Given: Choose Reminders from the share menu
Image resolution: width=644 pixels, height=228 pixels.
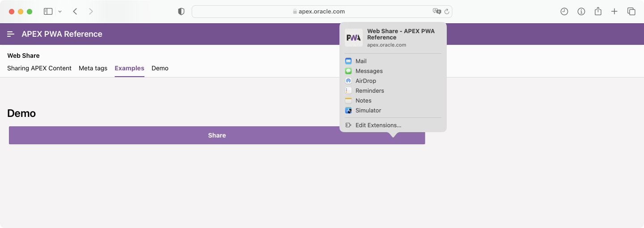Looking at the screenshot, I should click(x=369, y=91).
